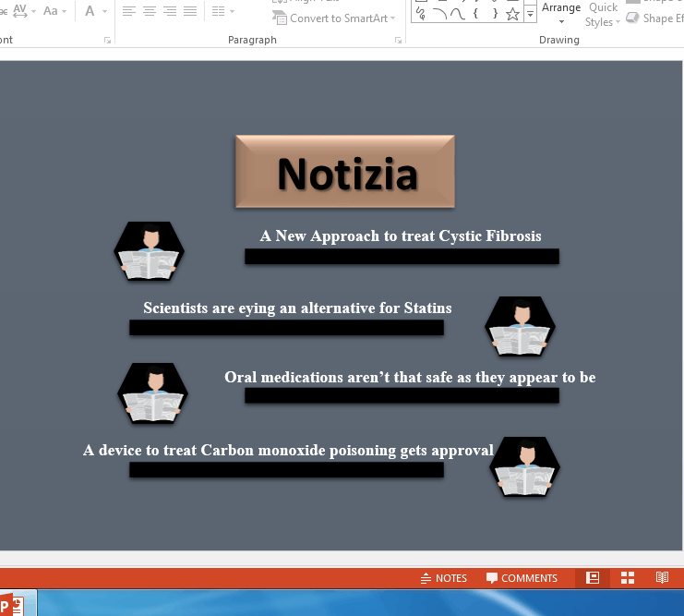
Task: Toggle the COMMENTS pane
Action: click(522, 578)
